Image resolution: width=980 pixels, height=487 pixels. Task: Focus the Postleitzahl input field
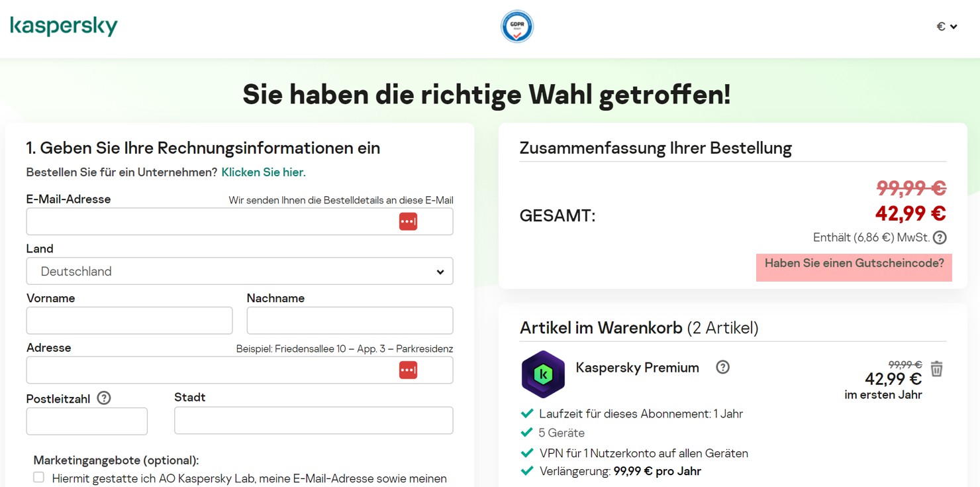coord(87,421)
